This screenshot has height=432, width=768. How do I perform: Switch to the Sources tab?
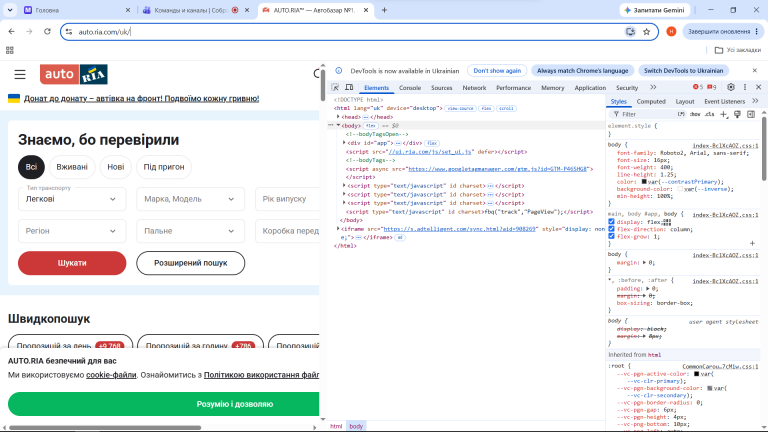tap(441, 88)
